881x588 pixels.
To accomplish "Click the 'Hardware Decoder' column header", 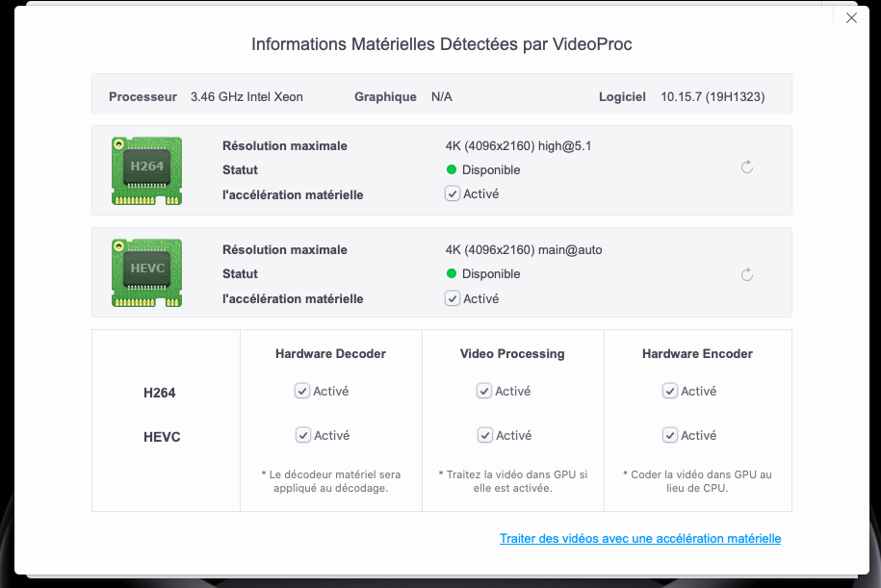I will pyautogui.click(x=330, y=354).
